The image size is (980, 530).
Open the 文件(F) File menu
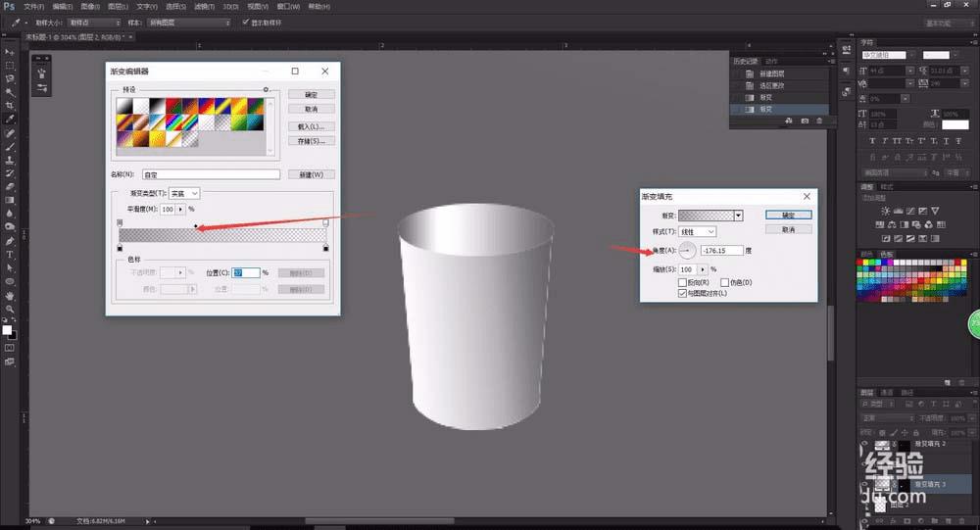tap(33, 6)
